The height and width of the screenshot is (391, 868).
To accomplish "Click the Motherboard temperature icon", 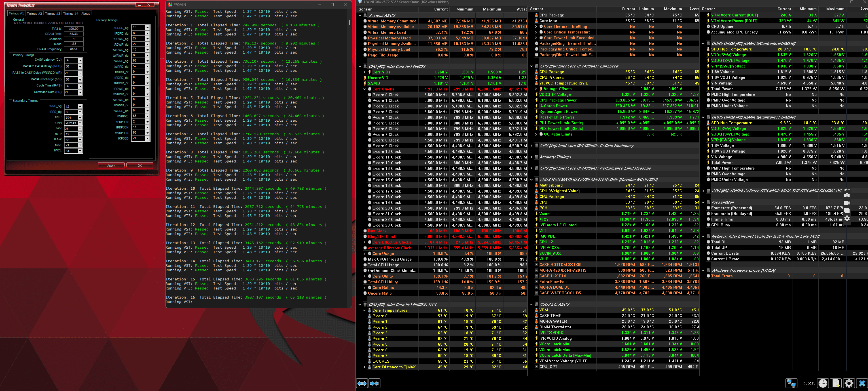I will [x=536, y=185].
